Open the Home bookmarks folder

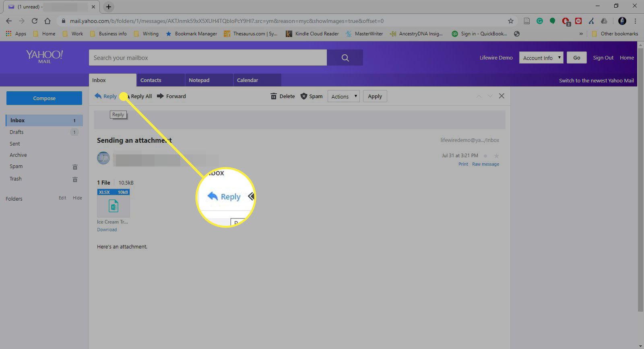pyautogui.click(x=44, y=34)
